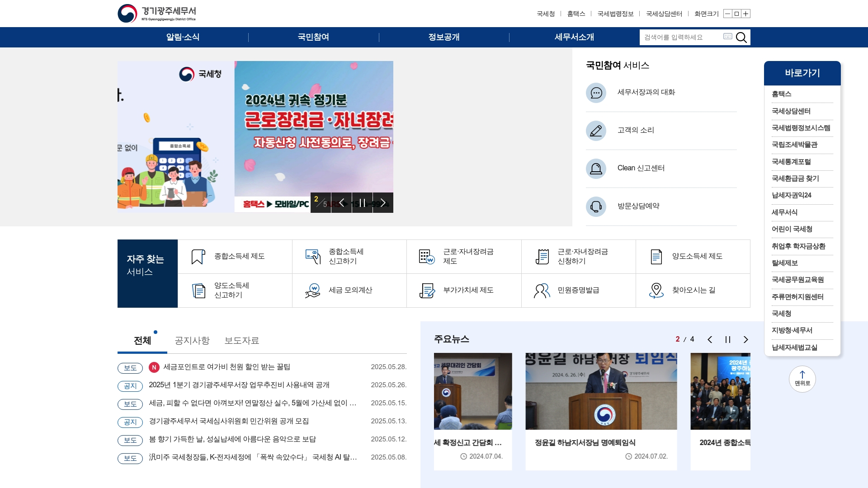Open 납세자권익24 in 바로가기

[x=792, y=196]
